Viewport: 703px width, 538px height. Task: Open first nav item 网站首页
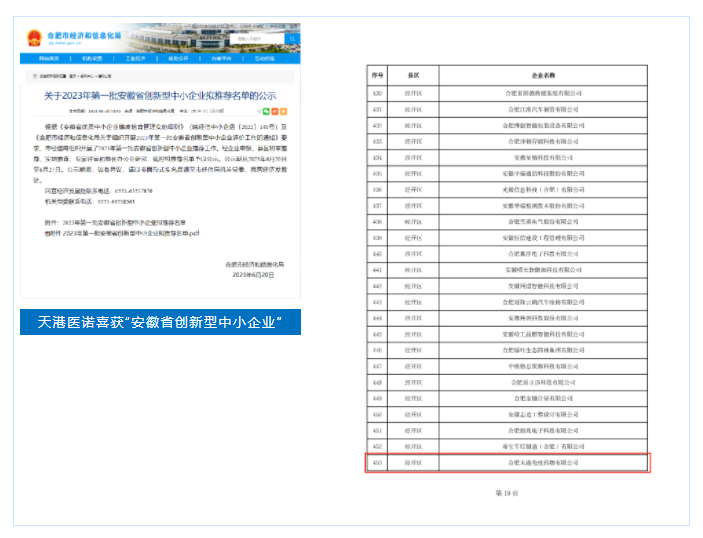(x=49, y=59)
